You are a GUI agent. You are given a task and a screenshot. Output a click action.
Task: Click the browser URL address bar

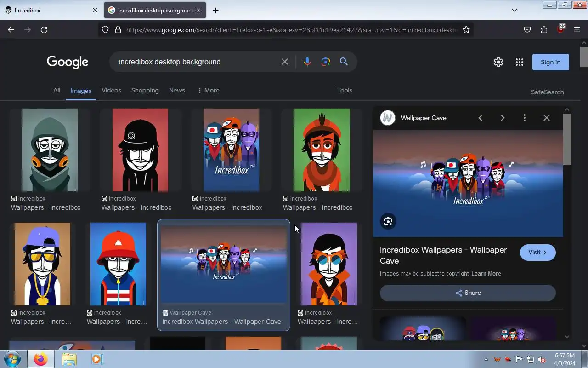click(x=291, y=29)
